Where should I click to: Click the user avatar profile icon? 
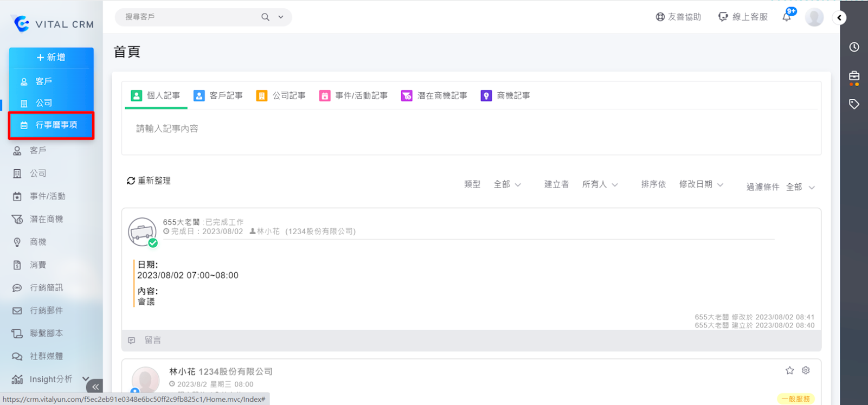point(814,17)
